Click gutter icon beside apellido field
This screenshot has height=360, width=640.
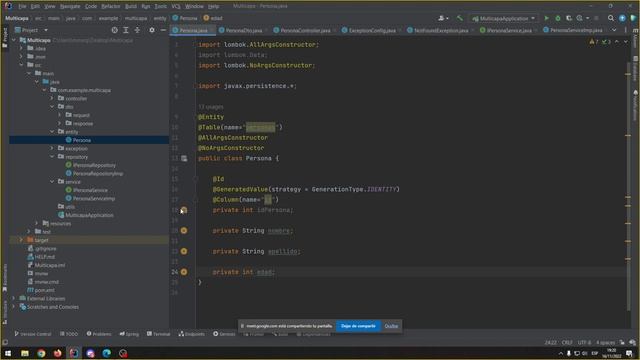pyautogui.click(x=184, y=251)
